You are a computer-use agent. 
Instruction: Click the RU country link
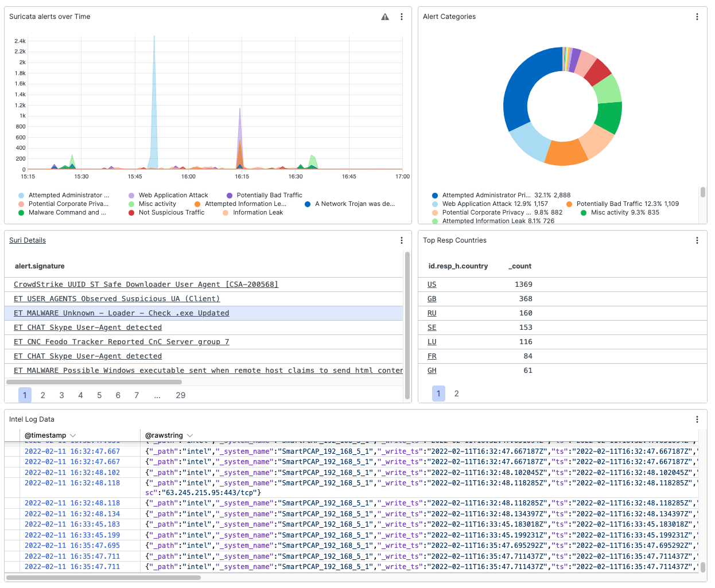point(432,313)
